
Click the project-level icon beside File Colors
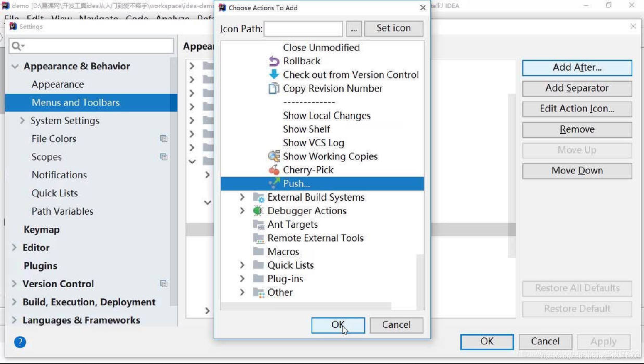pos(164,139)
